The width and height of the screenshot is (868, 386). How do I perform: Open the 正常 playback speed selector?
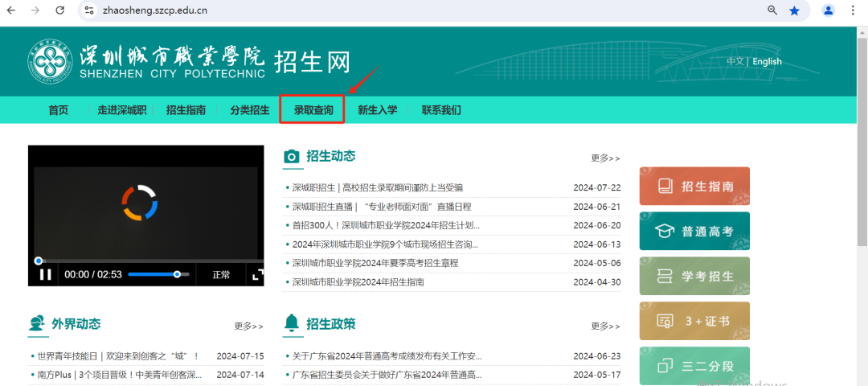click(x=221, y=274)
